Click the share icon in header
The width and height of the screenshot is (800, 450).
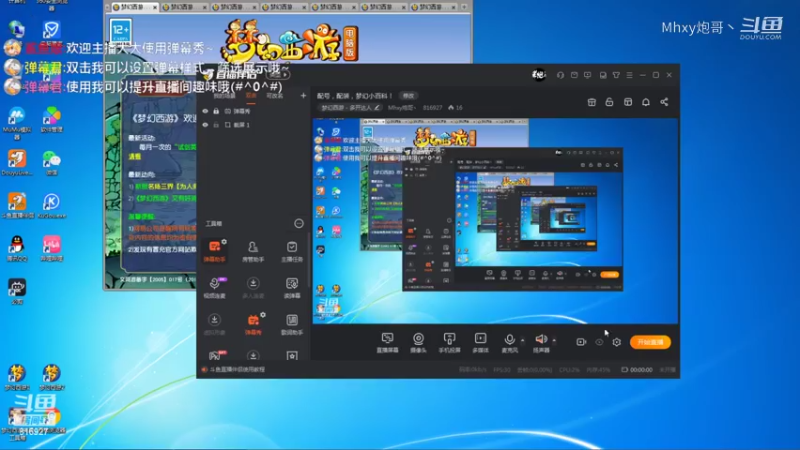coord(664,102)
